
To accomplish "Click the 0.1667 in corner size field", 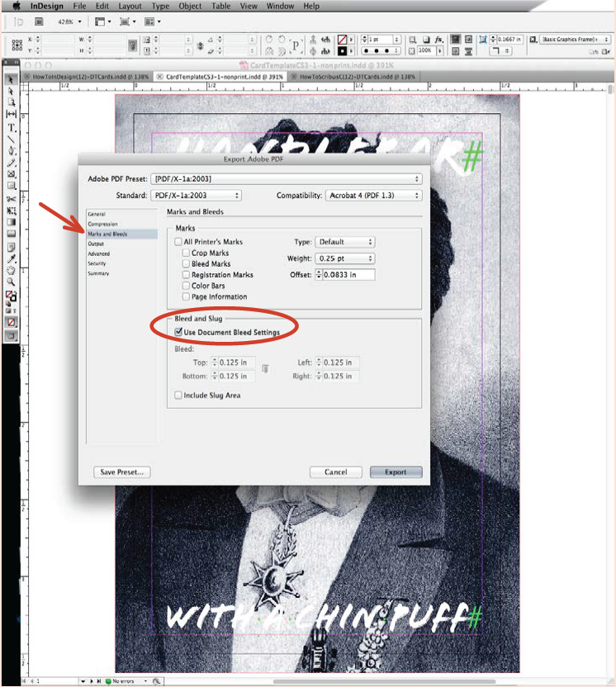I will [509, 40].
